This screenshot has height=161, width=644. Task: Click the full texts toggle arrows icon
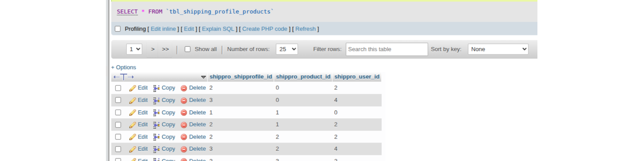[x=124, y=77]
